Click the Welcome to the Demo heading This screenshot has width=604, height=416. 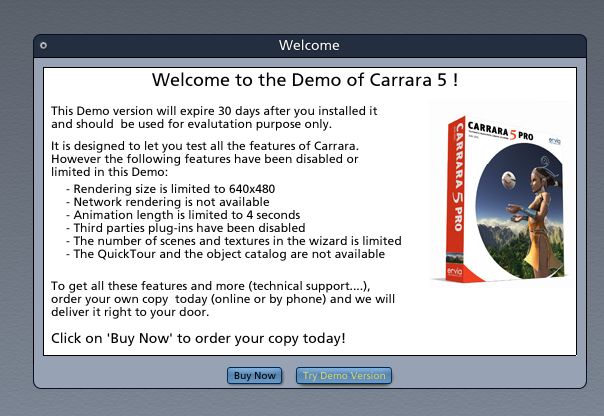point(305,80)
